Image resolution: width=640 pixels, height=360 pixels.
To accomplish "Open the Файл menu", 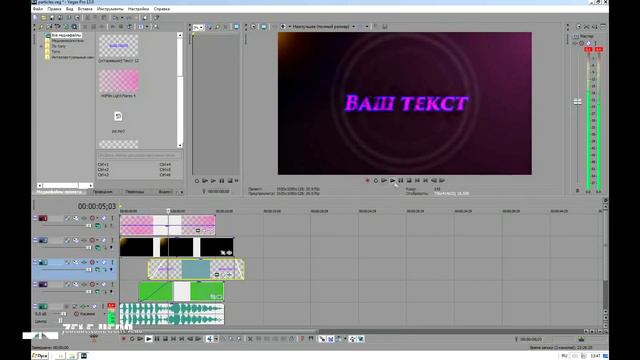I will click(38, 9).
